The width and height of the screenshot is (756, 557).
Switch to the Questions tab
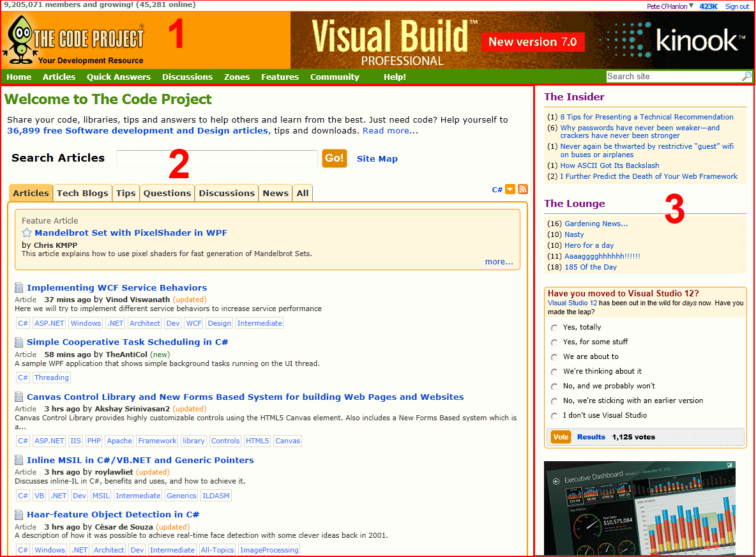pos(167,193)
